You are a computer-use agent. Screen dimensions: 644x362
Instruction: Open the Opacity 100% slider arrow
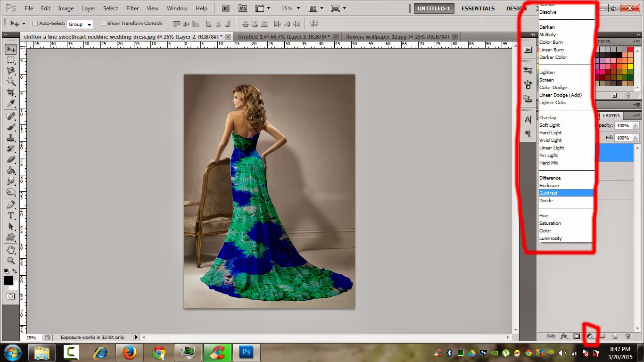pyautogui.click(x=636, y=125)
